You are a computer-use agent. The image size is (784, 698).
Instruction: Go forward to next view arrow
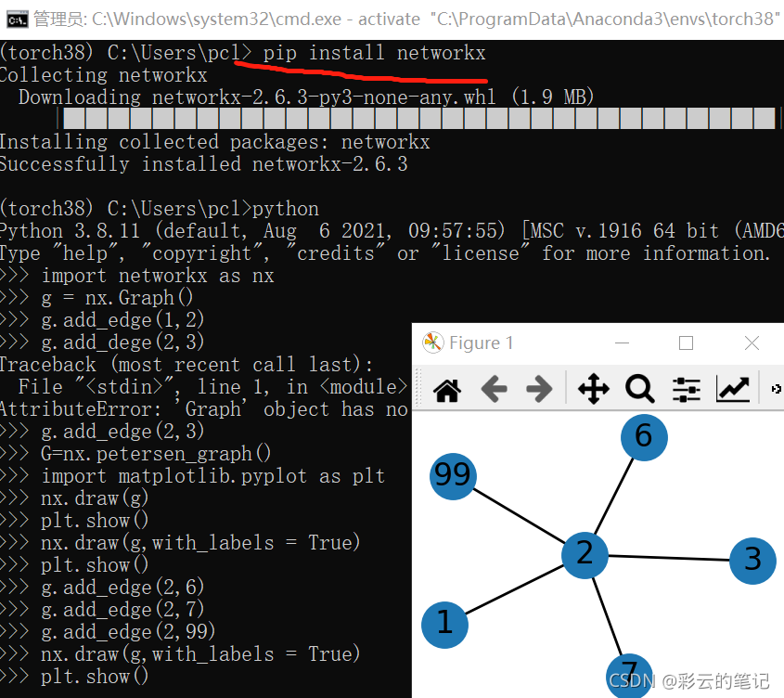coord(539,389)
